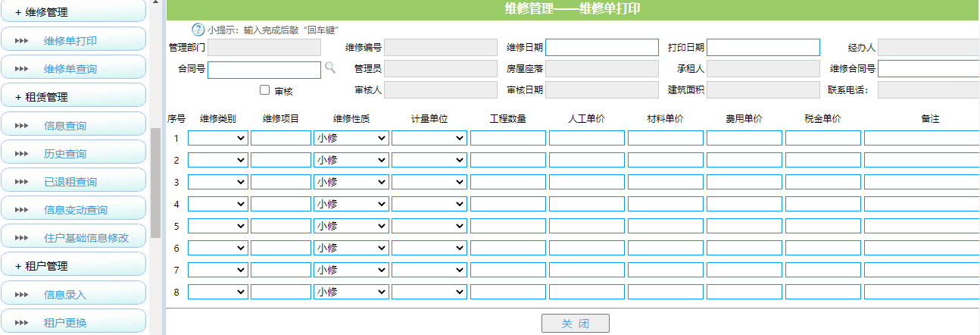Expand the 租户管理 menu section
The image size is (980, 335).
click(x=73, y=265)
